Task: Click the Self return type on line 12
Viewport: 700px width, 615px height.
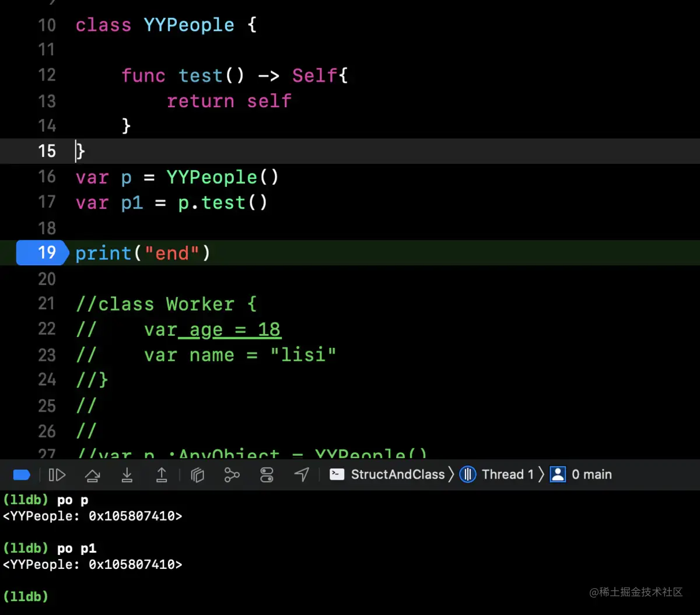Action: click(314, 76)
